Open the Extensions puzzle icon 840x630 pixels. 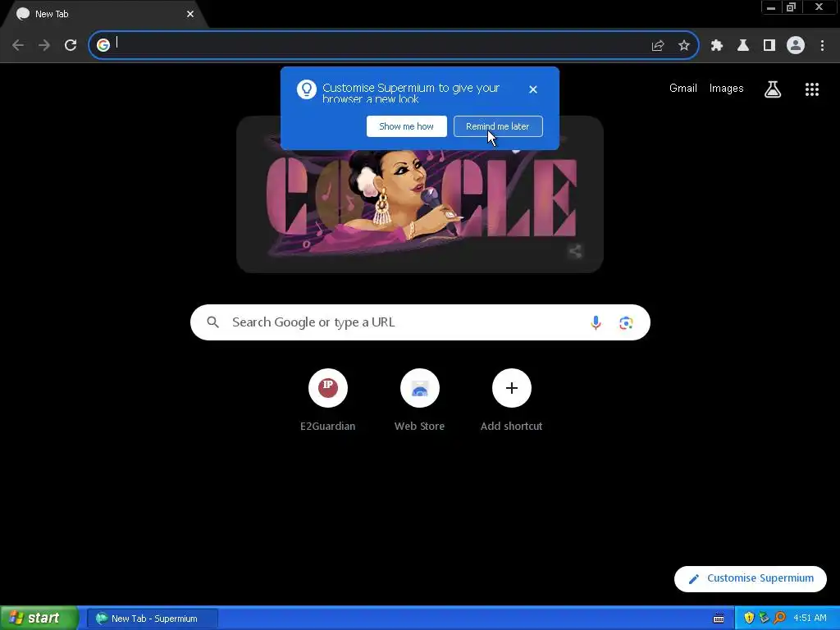pos(717,46)
